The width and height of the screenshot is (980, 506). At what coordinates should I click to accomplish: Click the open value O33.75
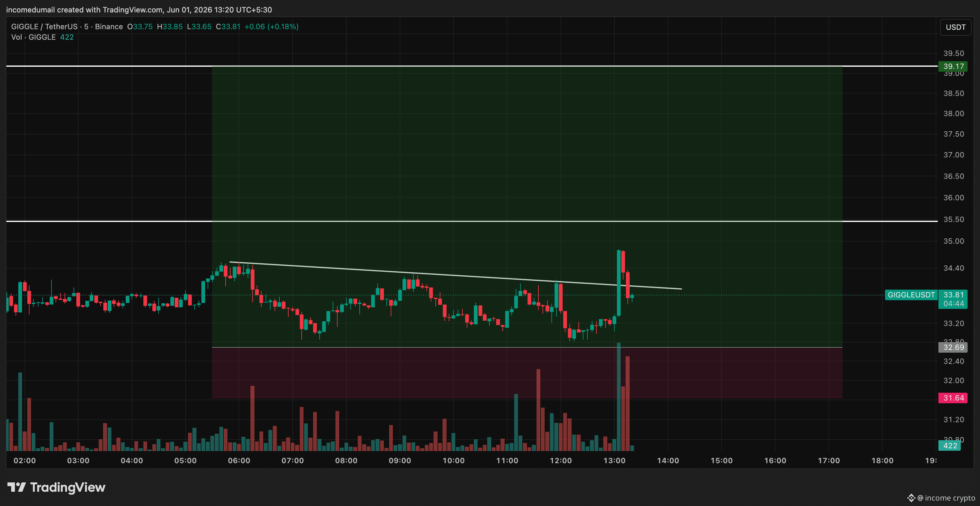[140, 27]
